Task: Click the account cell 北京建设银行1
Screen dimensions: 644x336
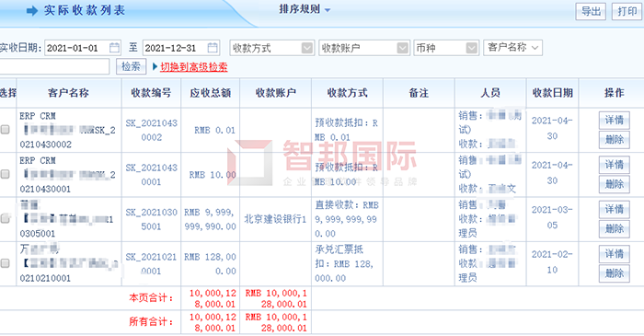Action: pos(276,219)
